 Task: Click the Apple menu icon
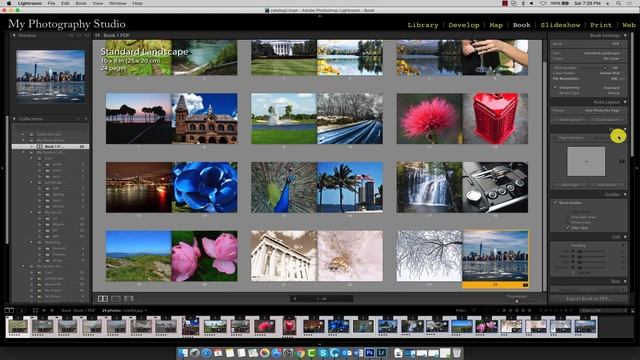[9, 3]
